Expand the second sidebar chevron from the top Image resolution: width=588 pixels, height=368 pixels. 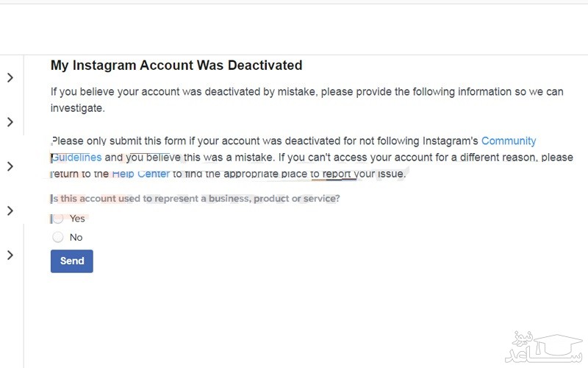(x=10, y=121)
